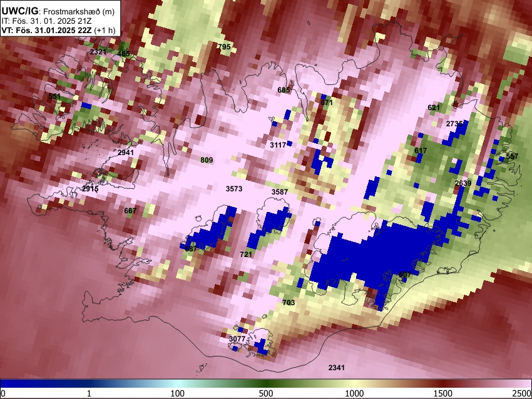
Task: Click the map value 2639
Action: tap(463, 183)
